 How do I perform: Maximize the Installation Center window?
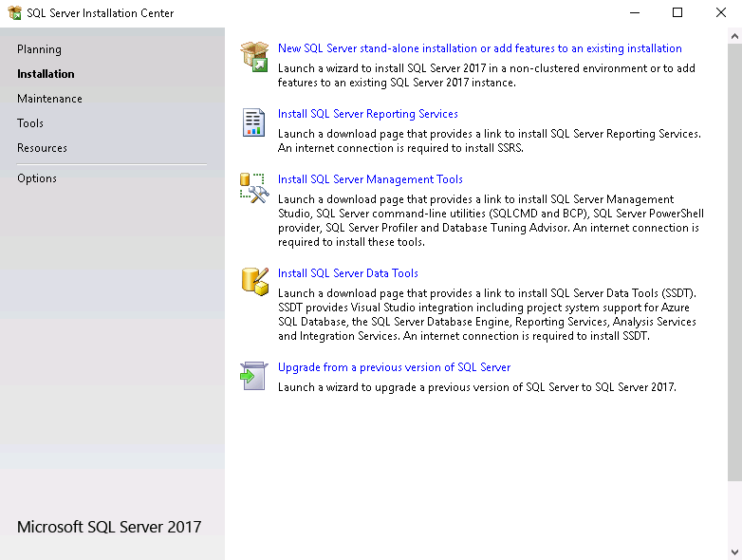(x=677, y=12)
